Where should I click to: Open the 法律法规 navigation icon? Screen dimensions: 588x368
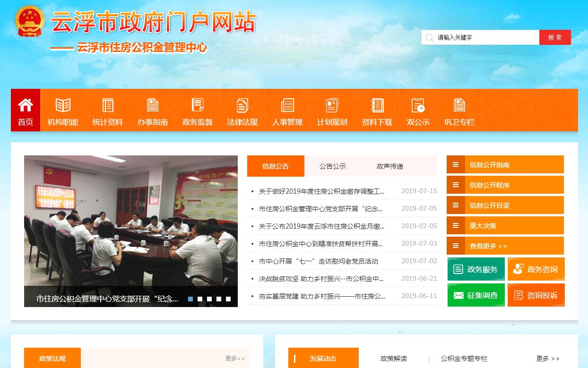point(242,105)
